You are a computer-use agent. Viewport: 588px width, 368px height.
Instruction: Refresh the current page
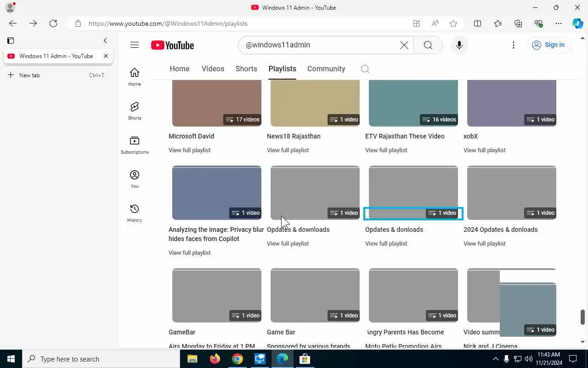53,23
